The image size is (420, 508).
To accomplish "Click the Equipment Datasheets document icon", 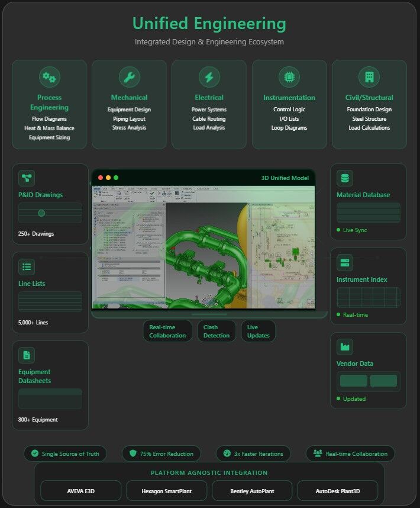I will pyautogui.click(x=27, y=355).
